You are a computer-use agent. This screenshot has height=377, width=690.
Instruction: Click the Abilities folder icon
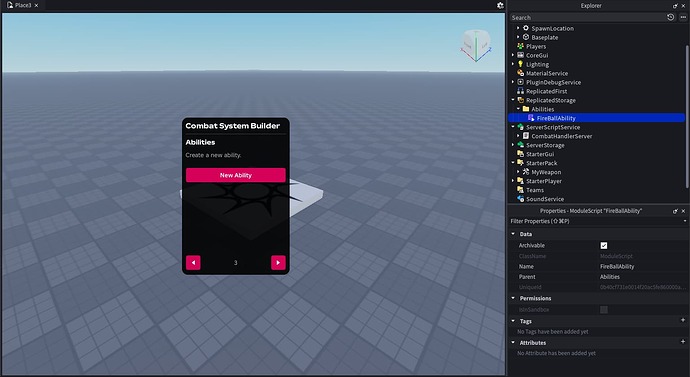526,109
